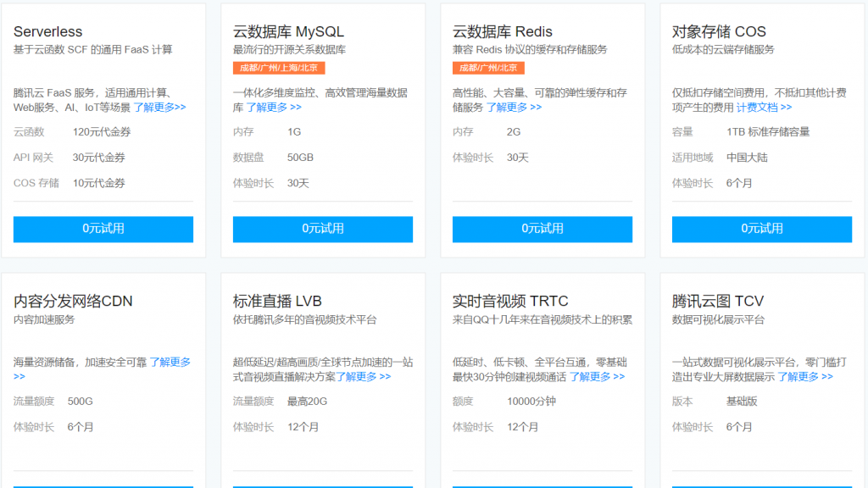Select the Serverless card title
868x488 pixels.
[x=48, y=31]
